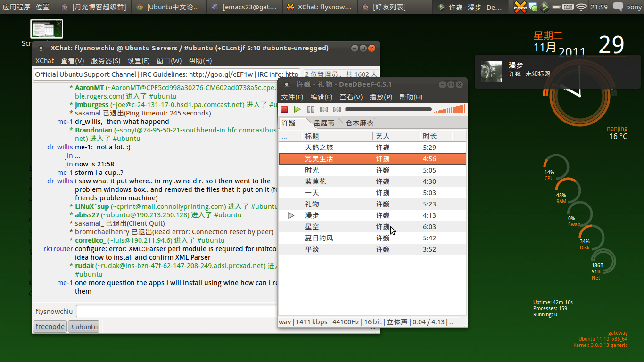Switch to the 仓木麻衣 playlist tab
Viewport: 644px width, 362px height.
(360, 123)
